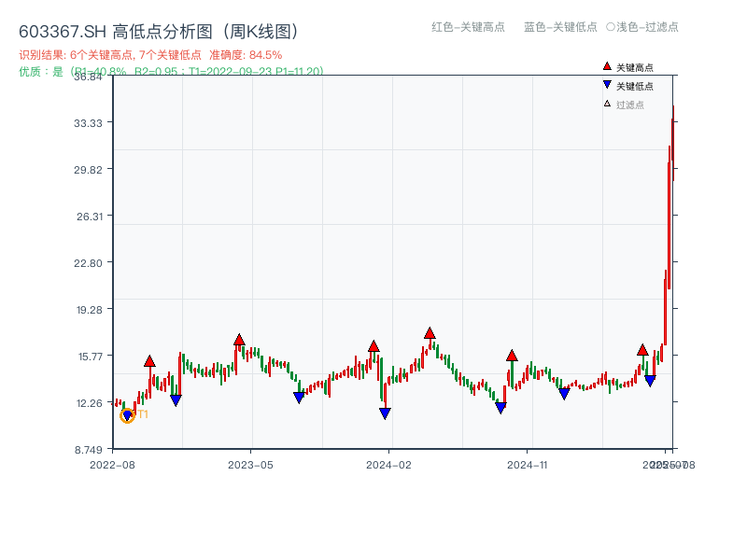The image size is (747, 560).
Task: Select the blue key-low triangle below 2024-02
Action: [x=385, y=413]
